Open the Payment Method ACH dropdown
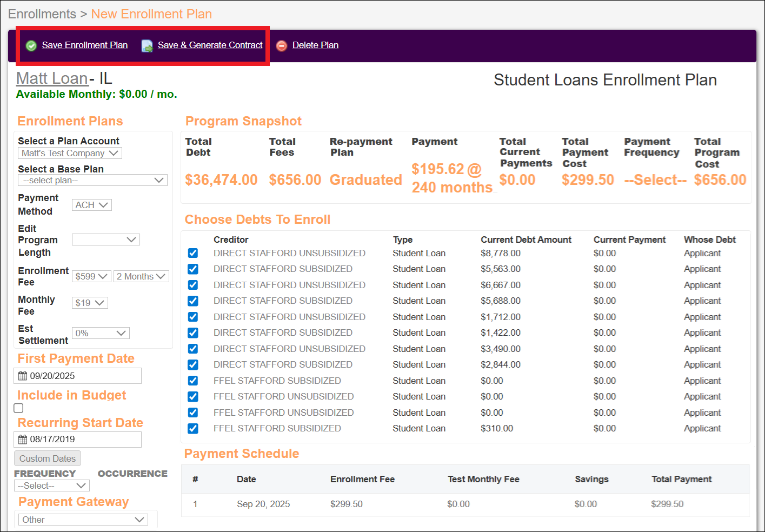765x532 pixels. [x=92, y=205]
